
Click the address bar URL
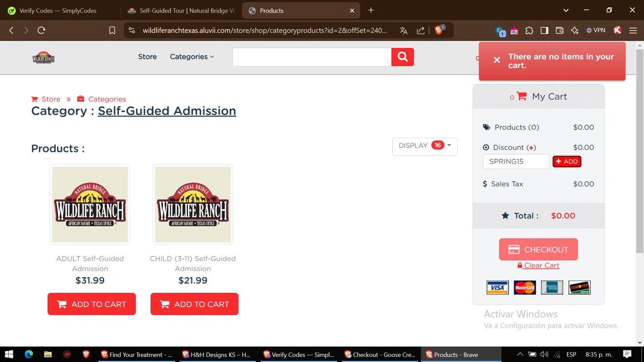265,30
